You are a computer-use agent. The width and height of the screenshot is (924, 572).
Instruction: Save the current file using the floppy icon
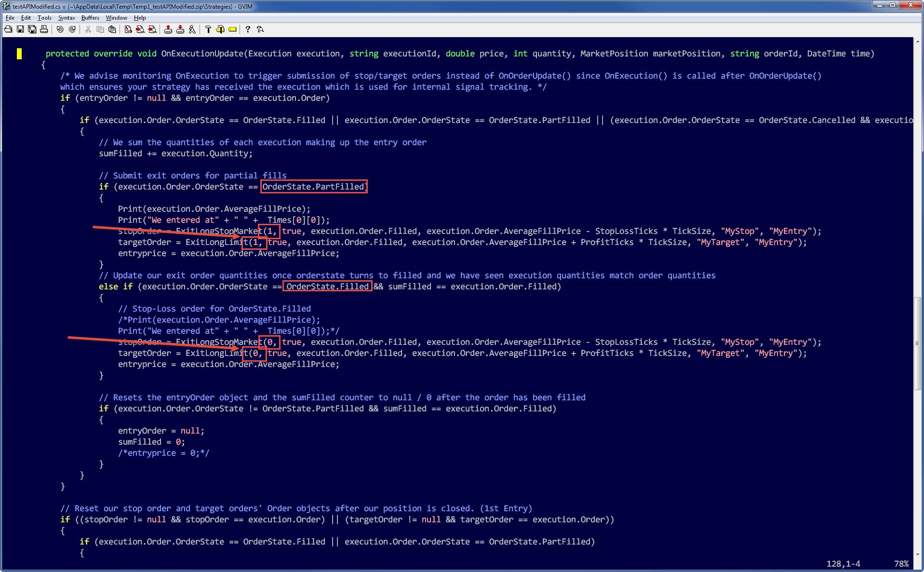tap(20, 29)
